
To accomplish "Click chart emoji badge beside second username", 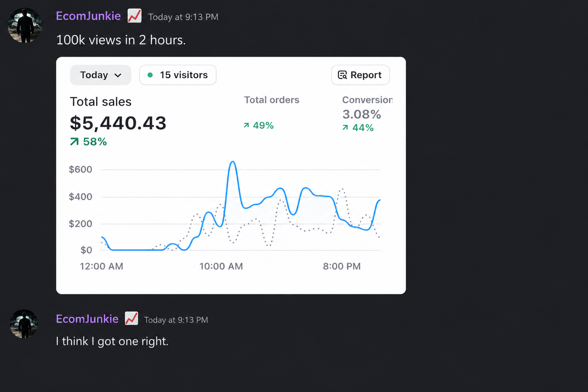I will pos(131,318).
